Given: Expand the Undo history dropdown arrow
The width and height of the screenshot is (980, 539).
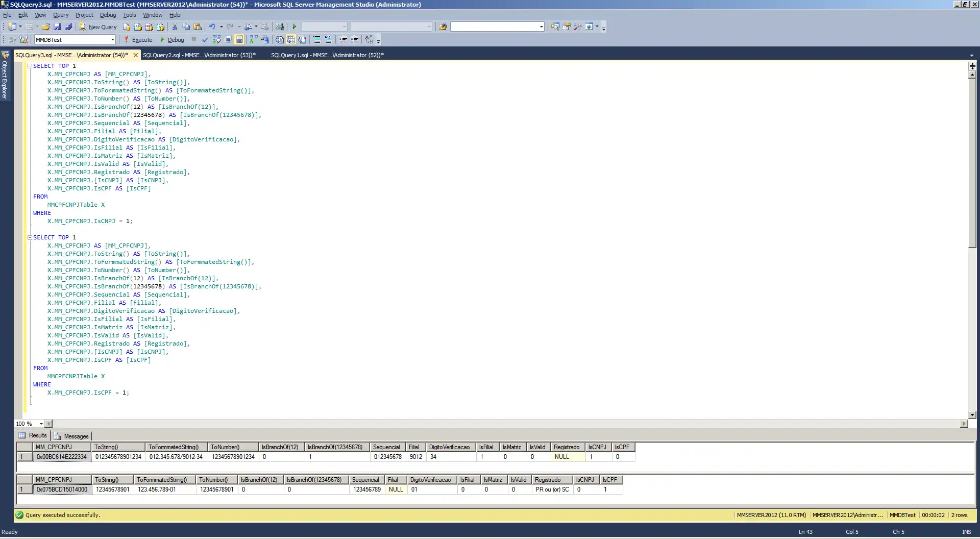Looking at the screenshot, I should [221, 27].
